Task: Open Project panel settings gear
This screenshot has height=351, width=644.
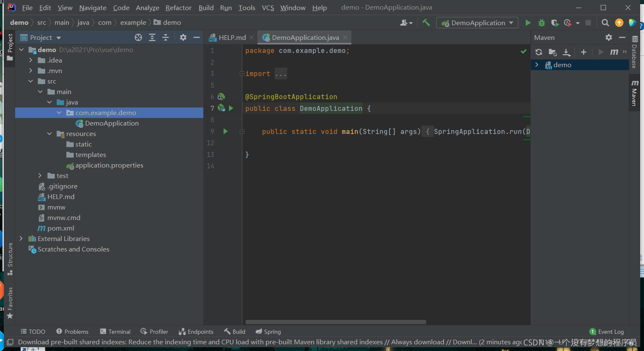Action: [183, 37]
